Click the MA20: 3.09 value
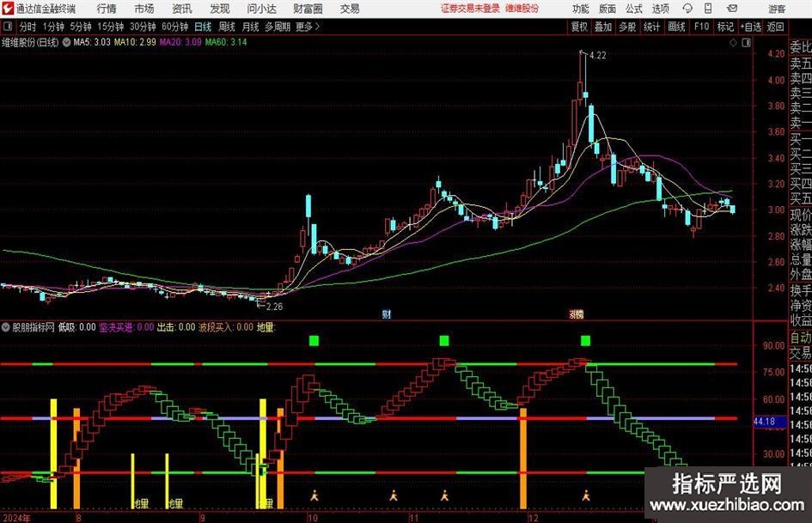812x523 pixels. pos(180,42)
